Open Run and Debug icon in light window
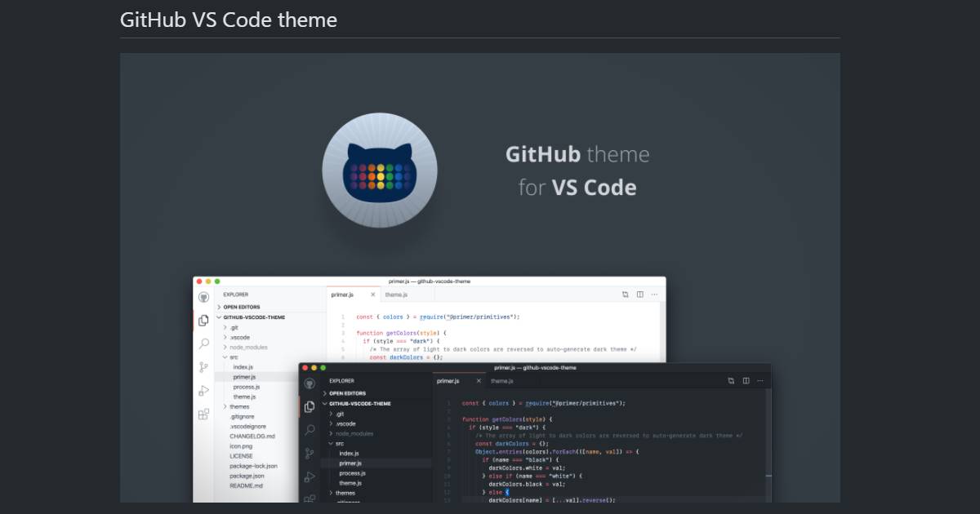The image size is (980, 514). (x=203, y=391)
